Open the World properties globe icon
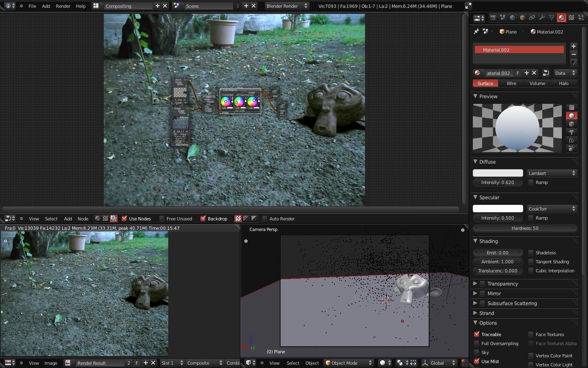Screen dimensions: 588x368 click(512, 18)
